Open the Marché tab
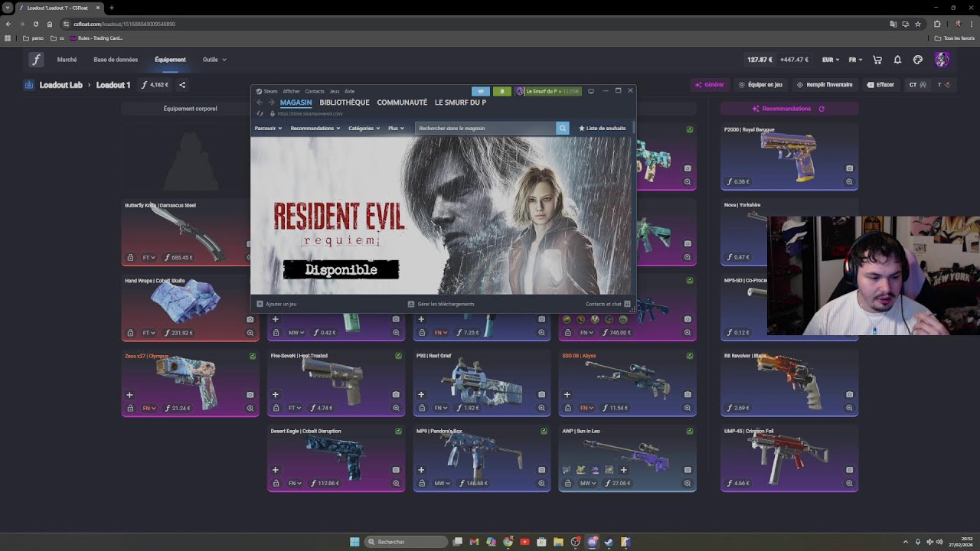Image resolution: width=980 pixels, height=551 pixels. coord(67,60)
